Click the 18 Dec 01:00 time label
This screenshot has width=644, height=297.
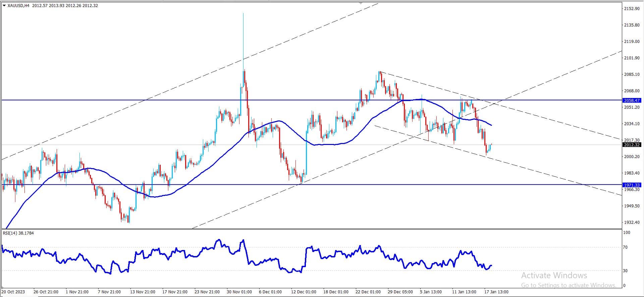tap(336, 292)
